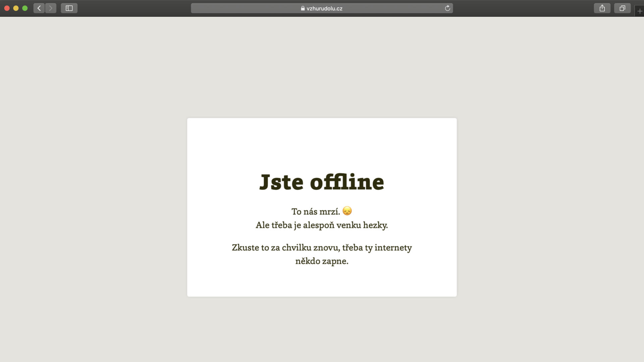This screenshot has width=644, height=362.
Task: Click the sad face emoji
Action: (x=347, y=211)
